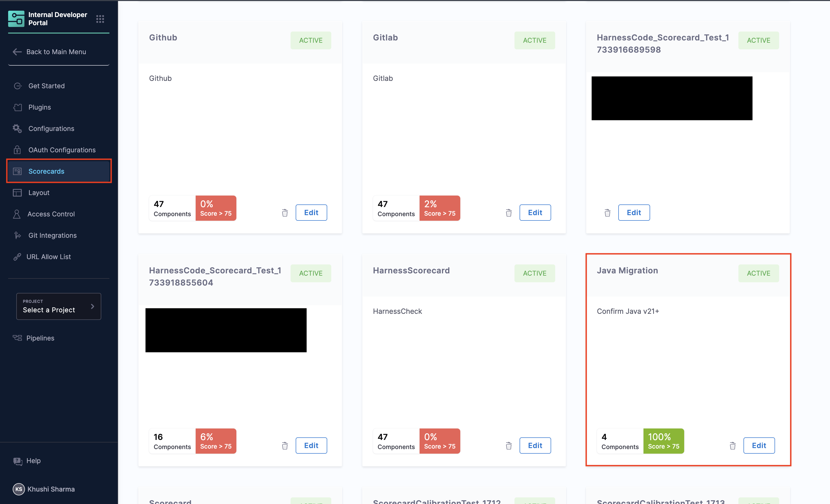830x504 pixels.
Task: Open Git Integrations page
Action: coord(52,235)
